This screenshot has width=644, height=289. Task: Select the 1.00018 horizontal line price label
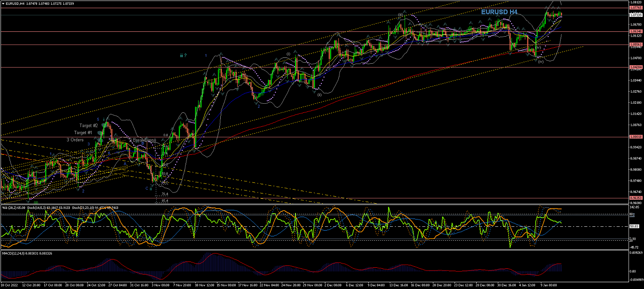pyautogui.click(x=636, y=137)
